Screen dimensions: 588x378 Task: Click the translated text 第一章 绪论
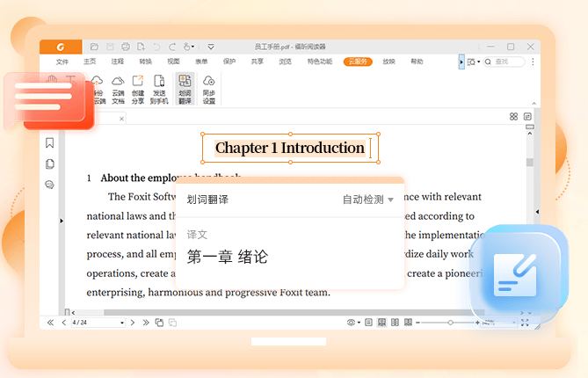228,257
